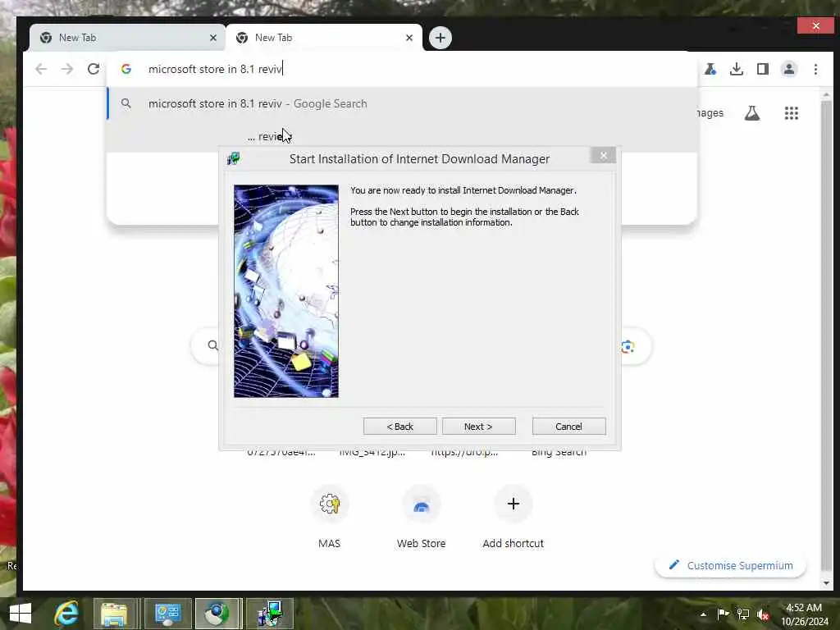This screenshot has height=630, width=840.
Task: Open the browser downloads icon
Action: [x=737, y=69]
